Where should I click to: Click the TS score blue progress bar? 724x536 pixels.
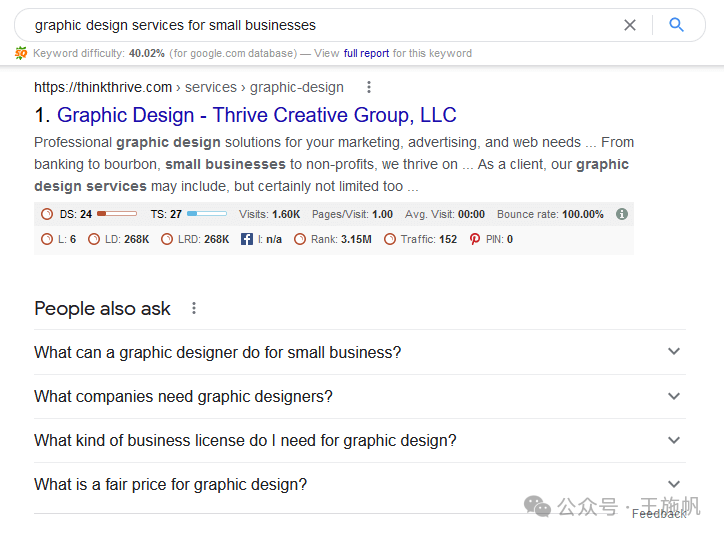point(207,214)
